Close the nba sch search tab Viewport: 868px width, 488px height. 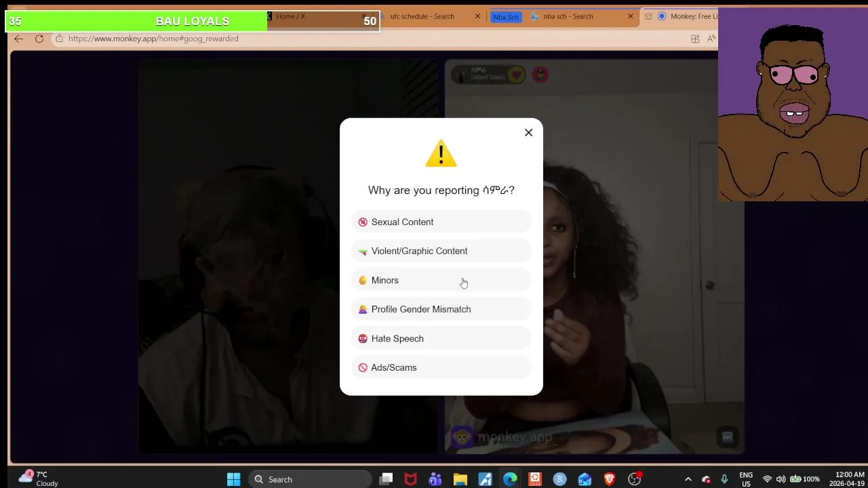[631, 16]
